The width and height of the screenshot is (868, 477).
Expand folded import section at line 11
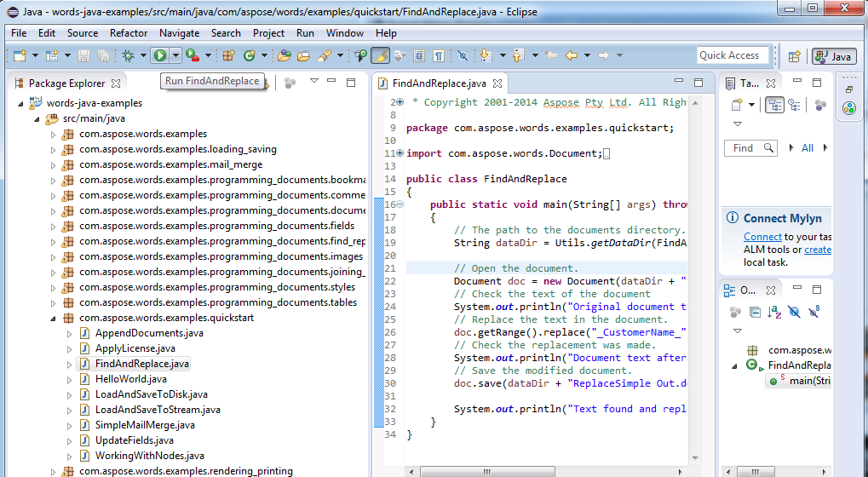click(400, 153)
